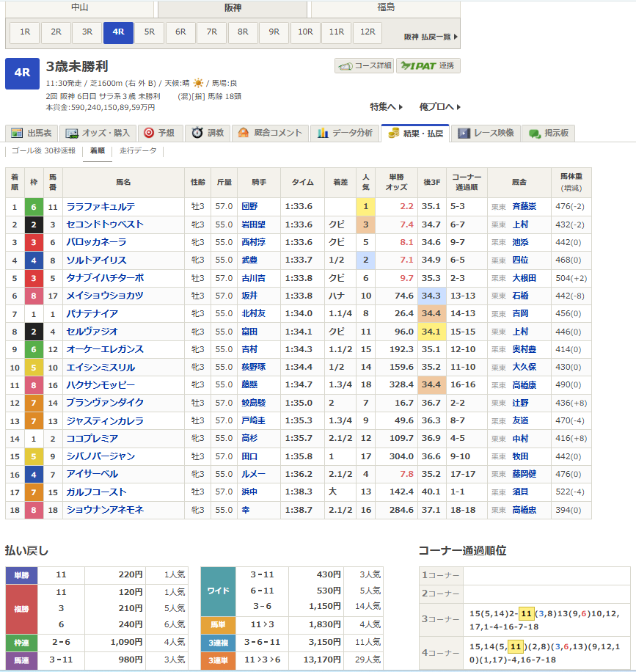Open the 掲示板 chat icon tab
Image resolution: width=636 pixels, height=672 pixels.
(535, 134)
